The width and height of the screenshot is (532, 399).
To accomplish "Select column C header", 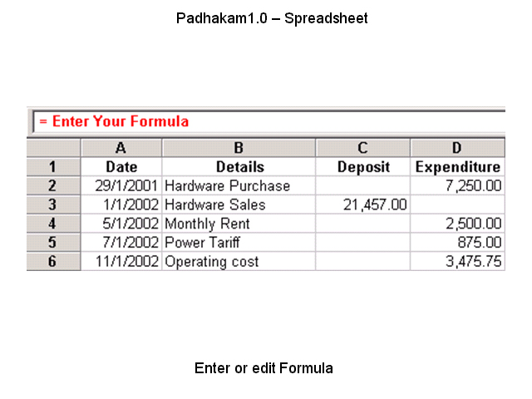I will pos(362,148).
